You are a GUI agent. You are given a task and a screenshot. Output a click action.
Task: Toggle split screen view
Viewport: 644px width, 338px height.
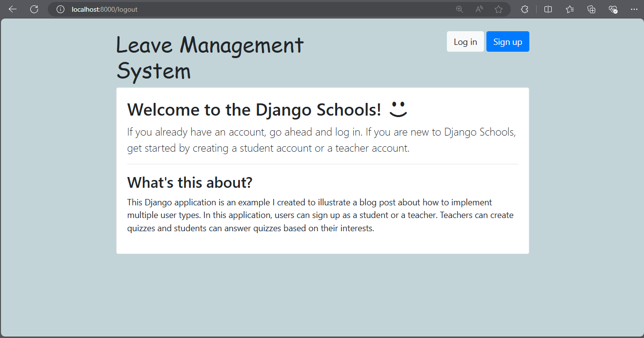tap(548, 9)
